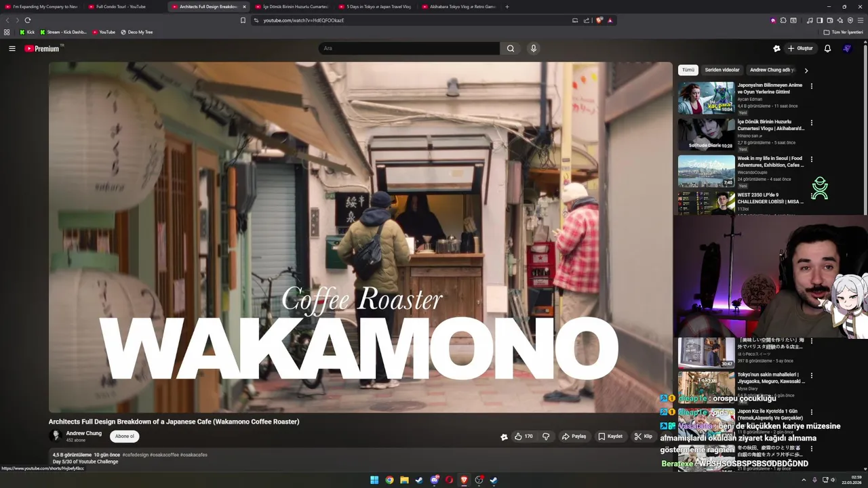Image resolution: width=868 pixels, height=488 pixels.
Task: Open the Brave Wallet icon
Action: pos(830,20)
